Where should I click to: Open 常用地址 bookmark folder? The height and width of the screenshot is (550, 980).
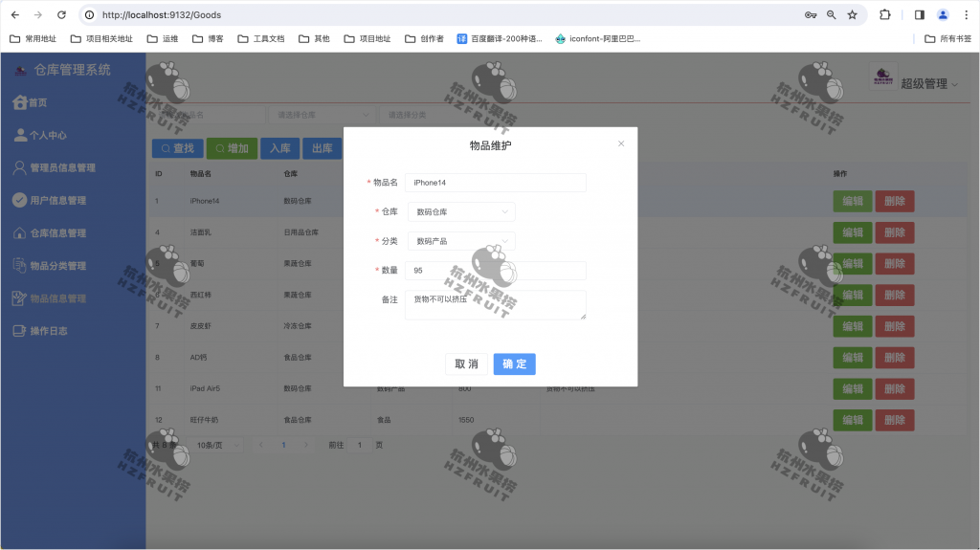pos(33,39)
